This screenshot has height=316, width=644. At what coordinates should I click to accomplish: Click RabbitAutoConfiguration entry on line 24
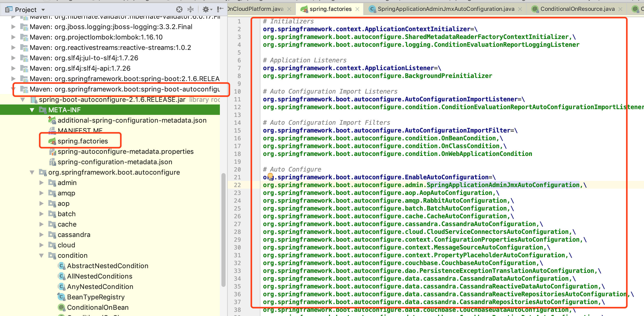465,201
